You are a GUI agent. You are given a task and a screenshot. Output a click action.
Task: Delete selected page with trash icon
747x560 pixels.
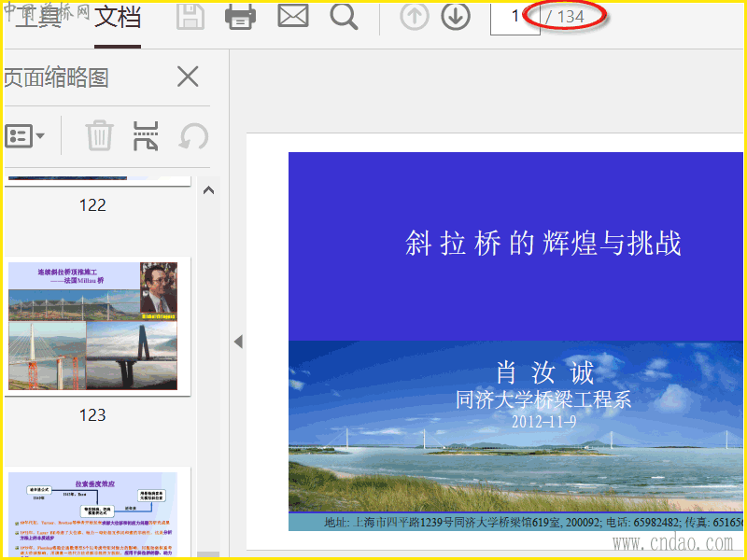coord(99,135)
